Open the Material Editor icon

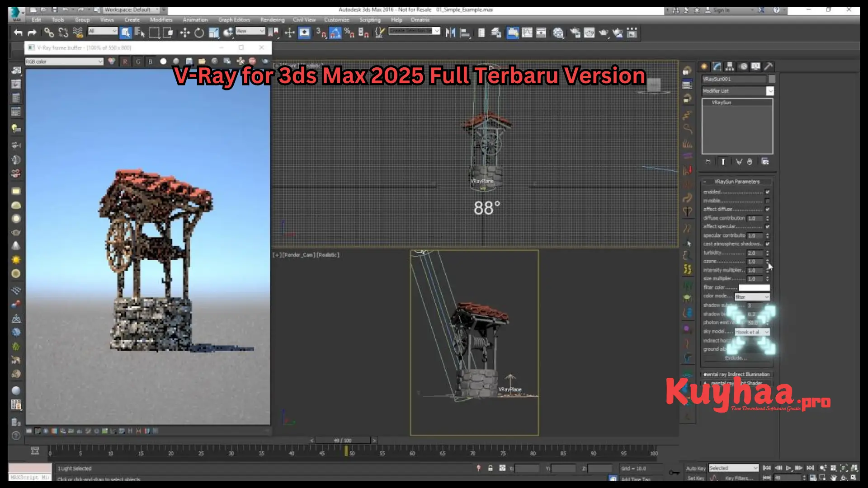tap(558, 33)
